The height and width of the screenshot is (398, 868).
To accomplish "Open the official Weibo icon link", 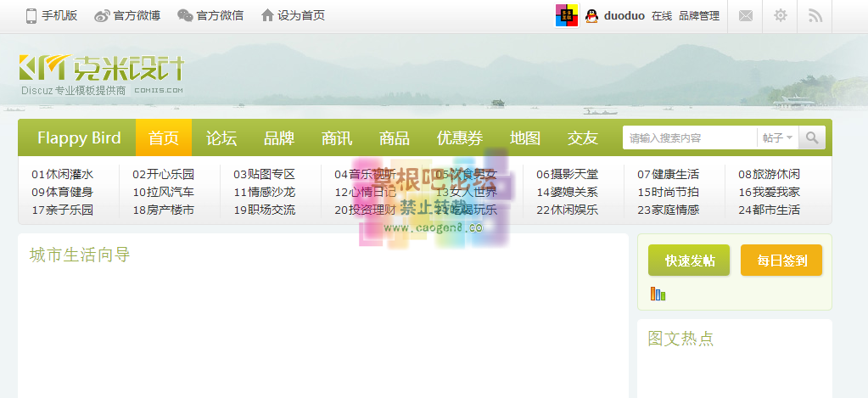I will coord(102,15).
